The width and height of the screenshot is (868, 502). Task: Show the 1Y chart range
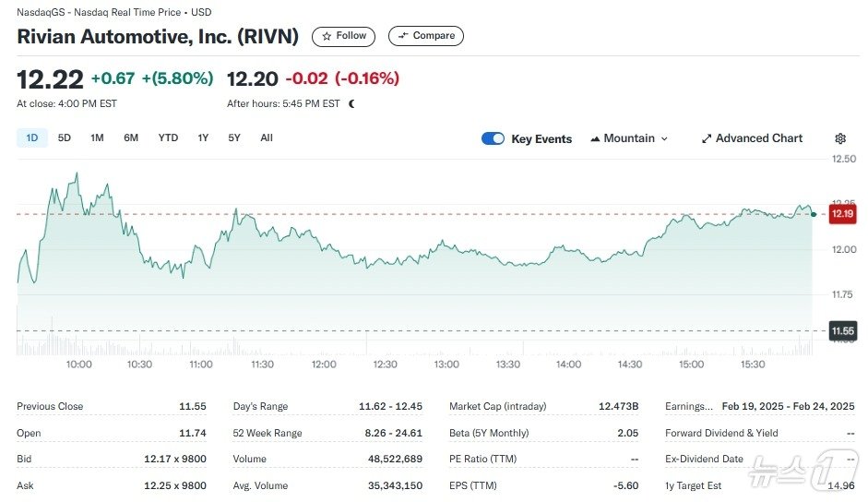[203, 138]
